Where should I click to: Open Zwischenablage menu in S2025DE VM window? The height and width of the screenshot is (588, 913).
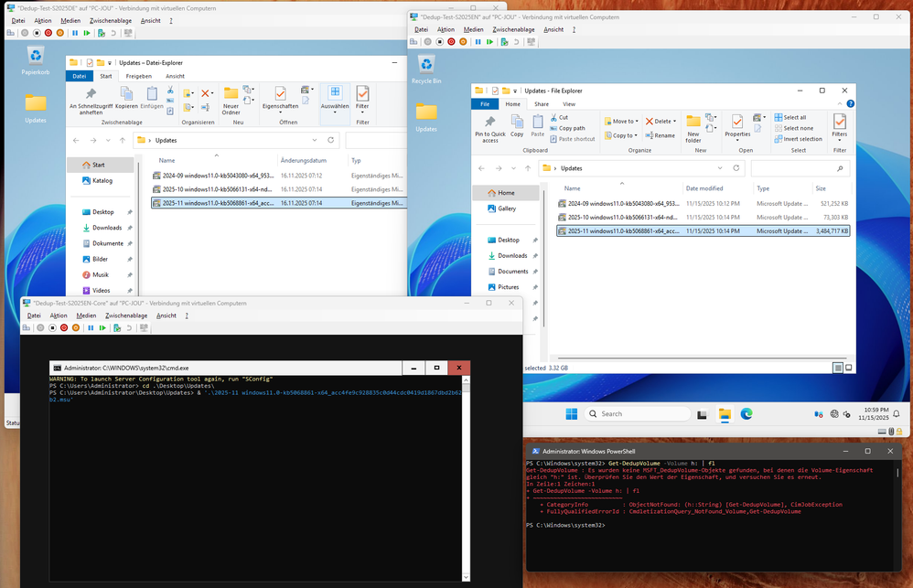pos(110,20)
